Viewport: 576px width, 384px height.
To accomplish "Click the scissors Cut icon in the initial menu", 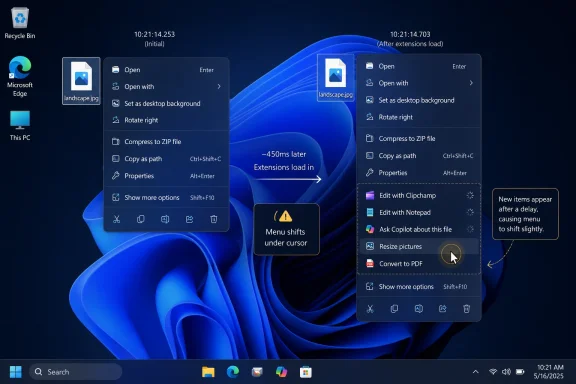I will (x=116, y=219).
